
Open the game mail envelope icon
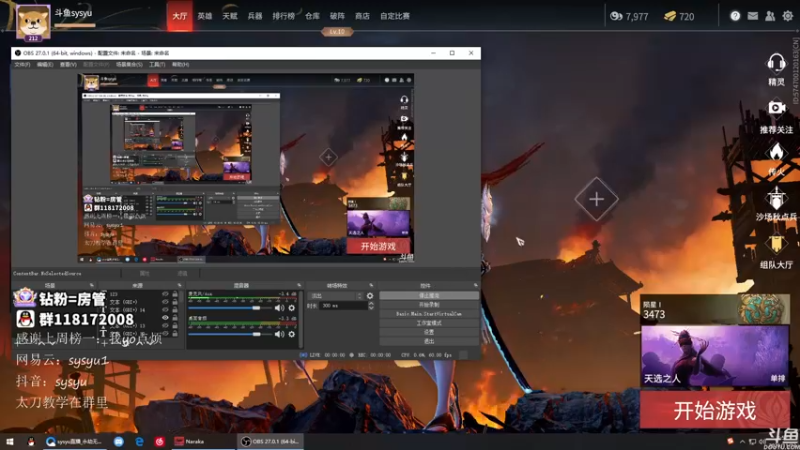(x=753, y=16)
